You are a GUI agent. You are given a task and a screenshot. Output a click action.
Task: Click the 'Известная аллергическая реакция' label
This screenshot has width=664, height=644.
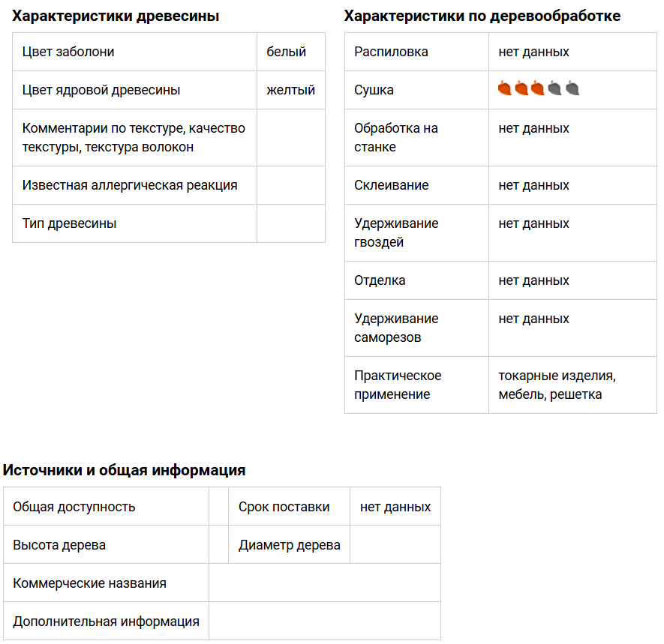pyautogui.click(x=130, y=185)
